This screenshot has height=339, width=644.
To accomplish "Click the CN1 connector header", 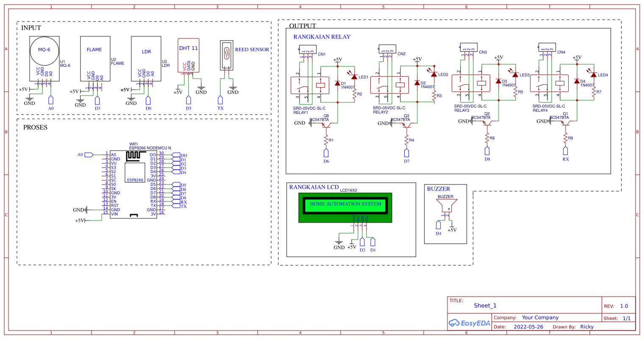I will coord(308,49).
